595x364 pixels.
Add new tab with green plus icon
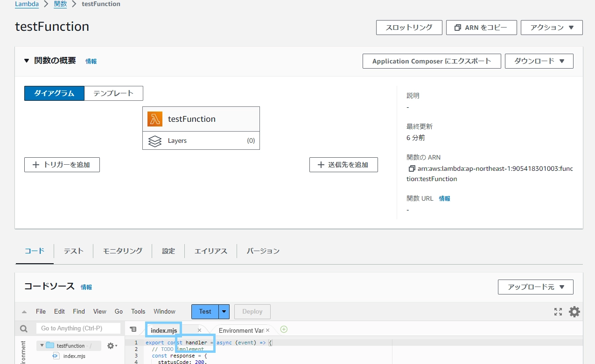point(284,329)
